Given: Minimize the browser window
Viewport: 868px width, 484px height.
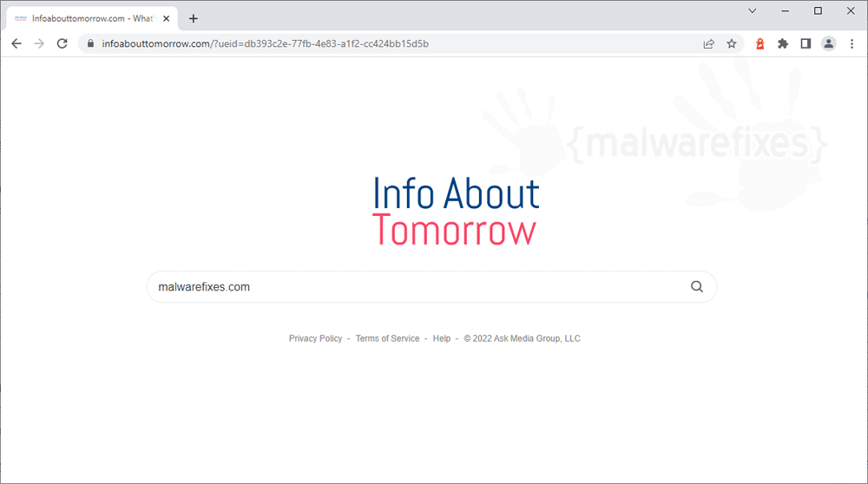Looking at the screenshot, I should coord(785,11).
